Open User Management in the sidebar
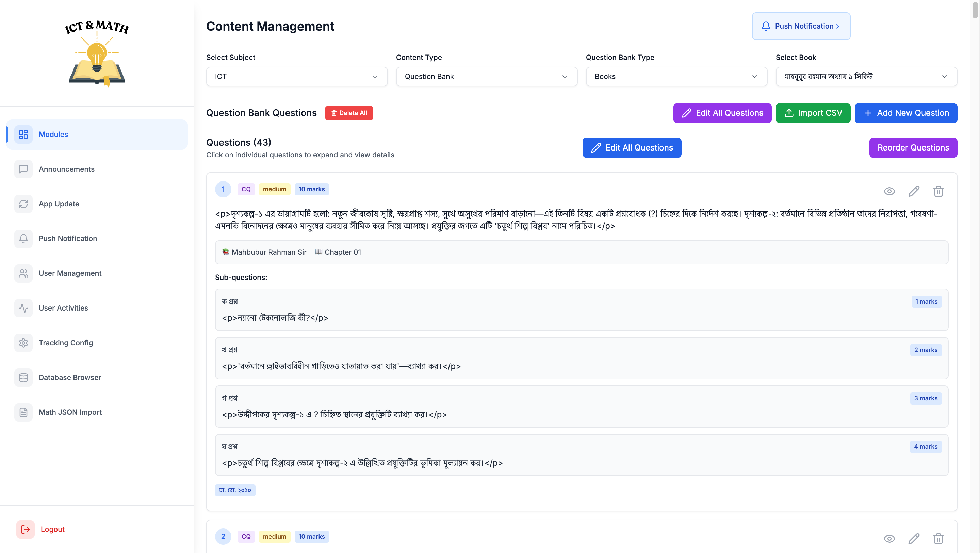 70,273
